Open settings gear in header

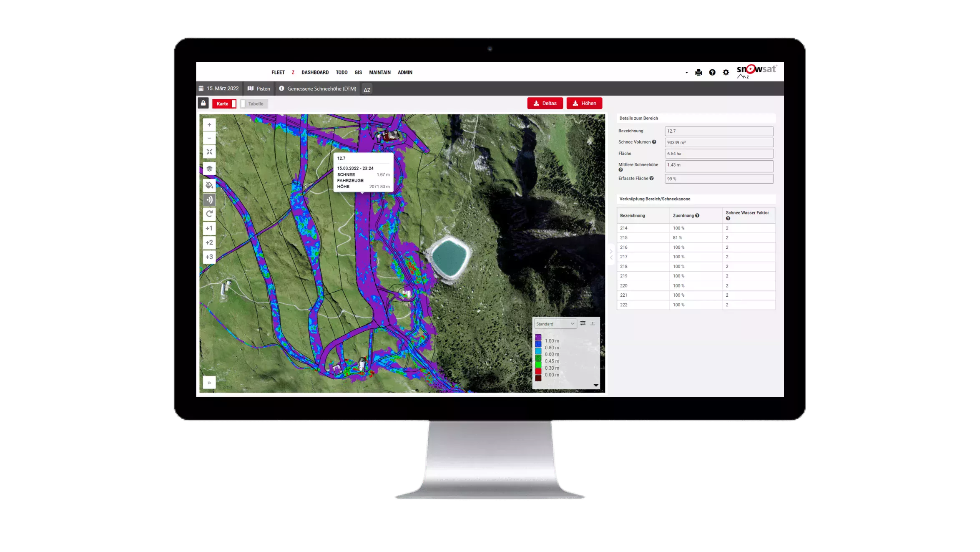pos(726,73)
